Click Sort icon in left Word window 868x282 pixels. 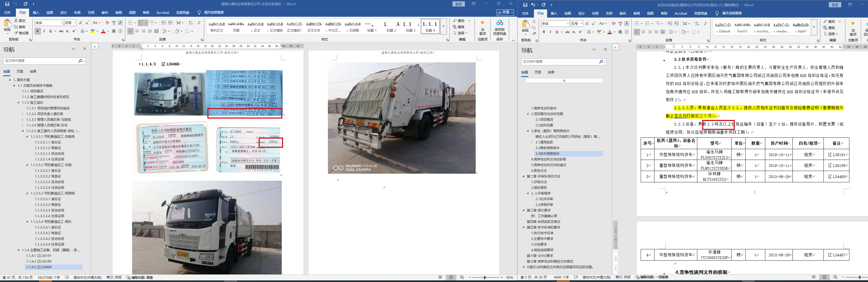click(191, 23)
